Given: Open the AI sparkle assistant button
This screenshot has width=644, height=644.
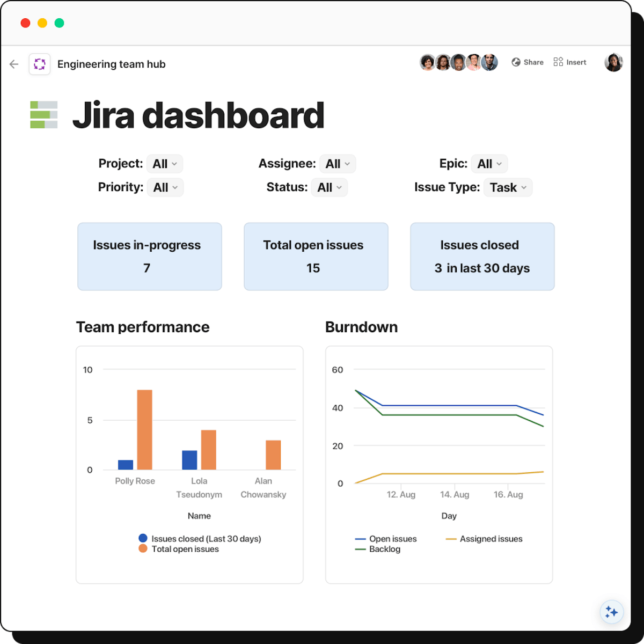Looking at the screenshot, I should (611, 612).
